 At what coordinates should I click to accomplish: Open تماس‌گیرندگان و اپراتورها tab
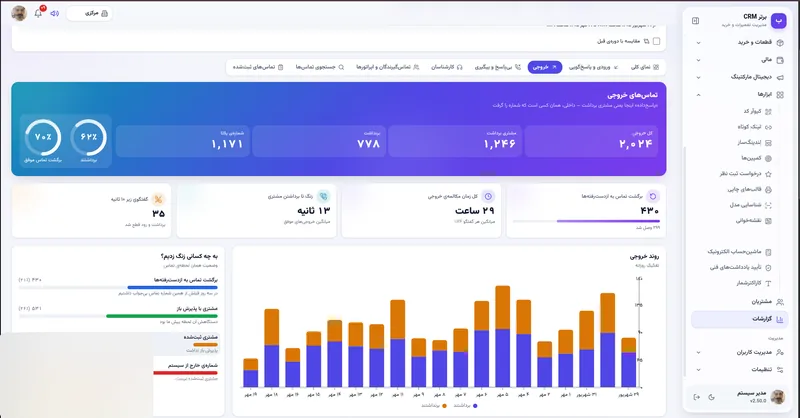coord(388,67)
